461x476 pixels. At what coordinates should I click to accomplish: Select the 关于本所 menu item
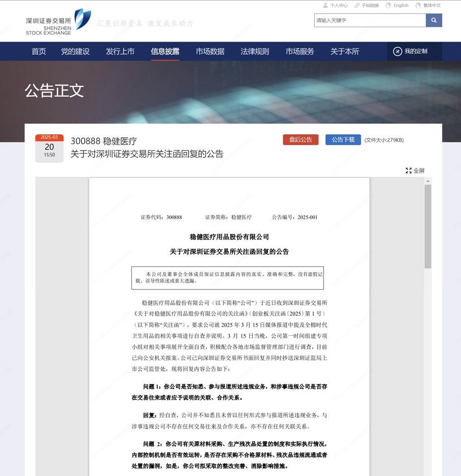(344, 51)
